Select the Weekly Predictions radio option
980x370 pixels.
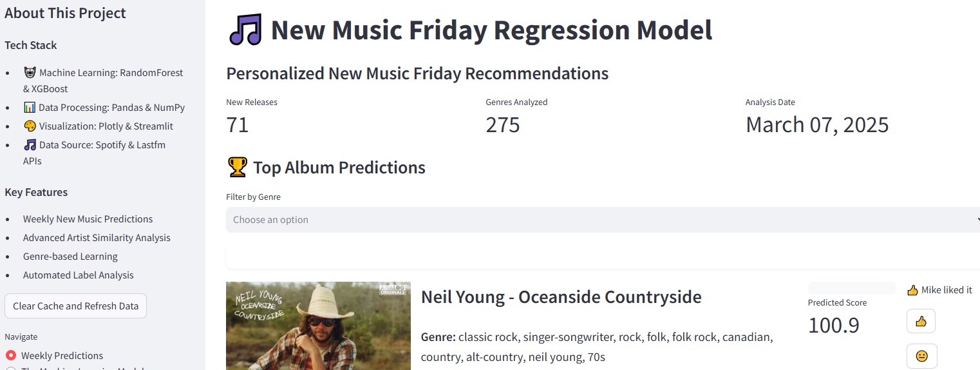tap(11, 355)
